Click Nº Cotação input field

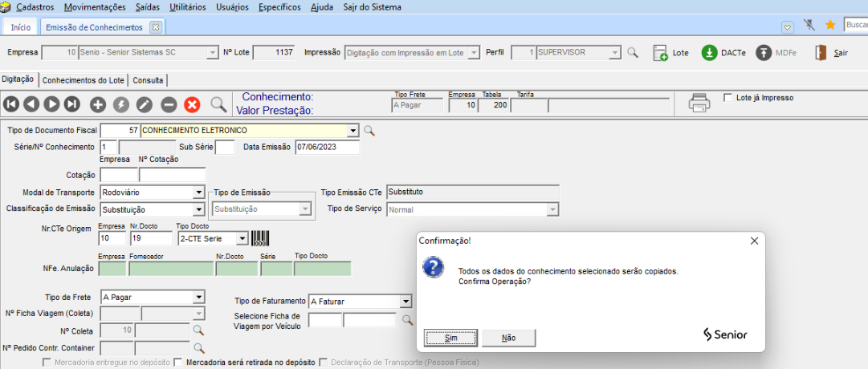172,175
